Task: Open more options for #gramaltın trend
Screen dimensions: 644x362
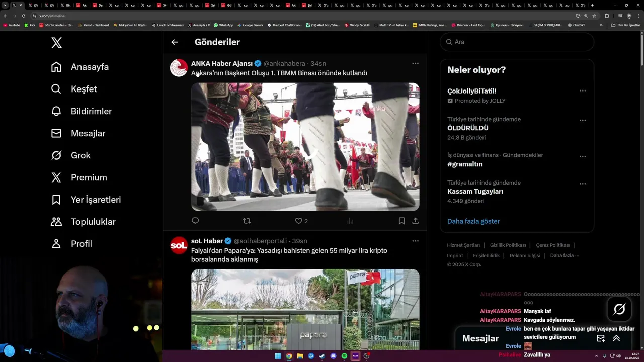Action: point(582,157)
